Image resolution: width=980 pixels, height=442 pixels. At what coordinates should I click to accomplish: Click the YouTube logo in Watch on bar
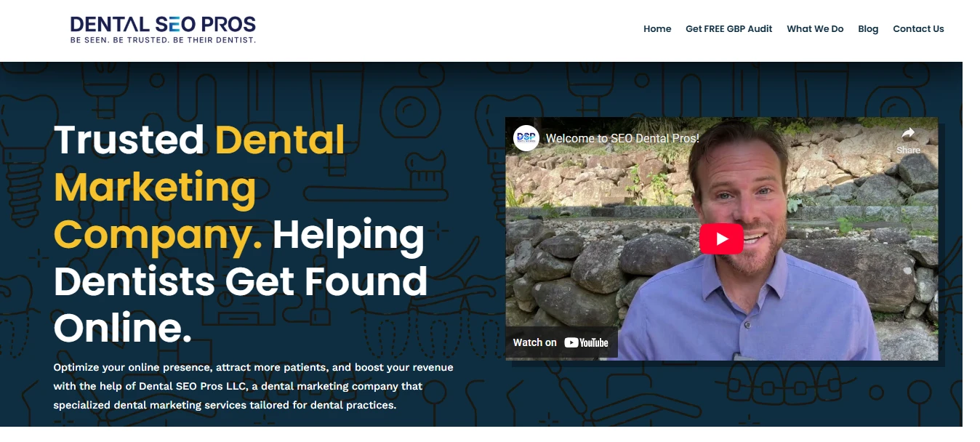pos(586,342)
